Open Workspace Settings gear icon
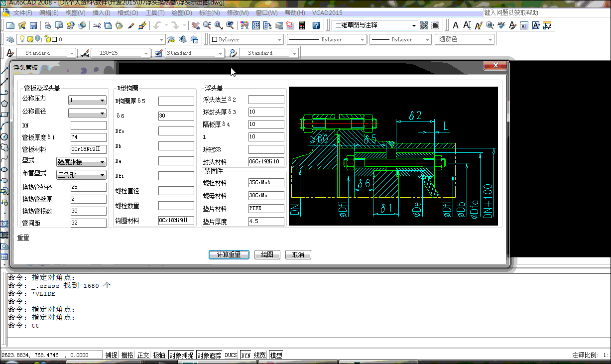Viewport: 611px width, 364px height. 424,25
